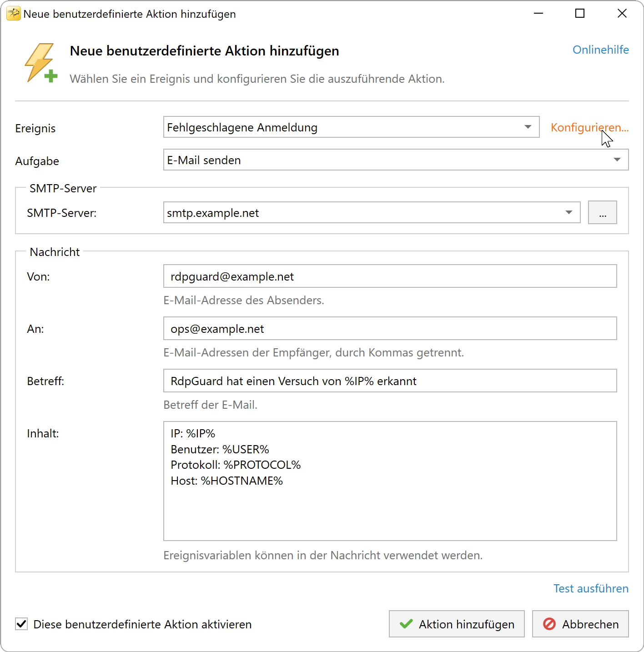
Task: Minimize the dialog window
Action: pyautogui.click(x=538, y=14)
